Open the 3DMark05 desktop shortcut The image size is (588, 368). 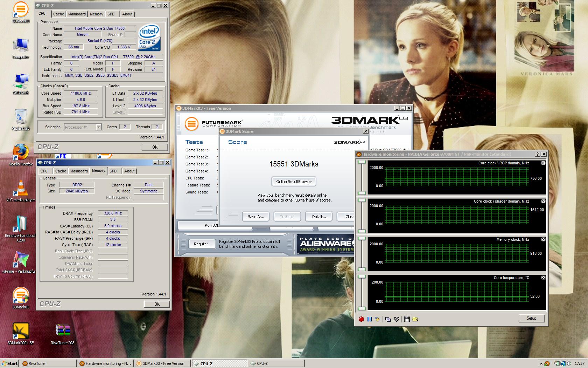[x=21, y=298]
